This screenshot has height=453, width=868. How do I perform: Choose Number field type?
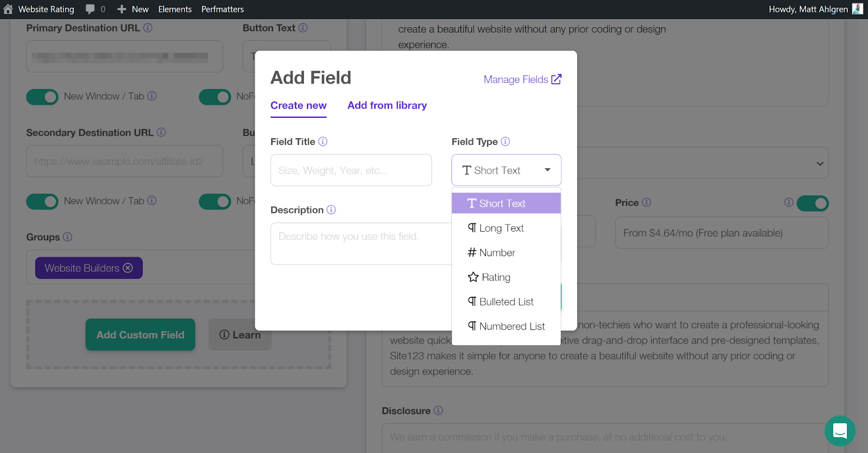pyautogui.click(x=506, y=253)
